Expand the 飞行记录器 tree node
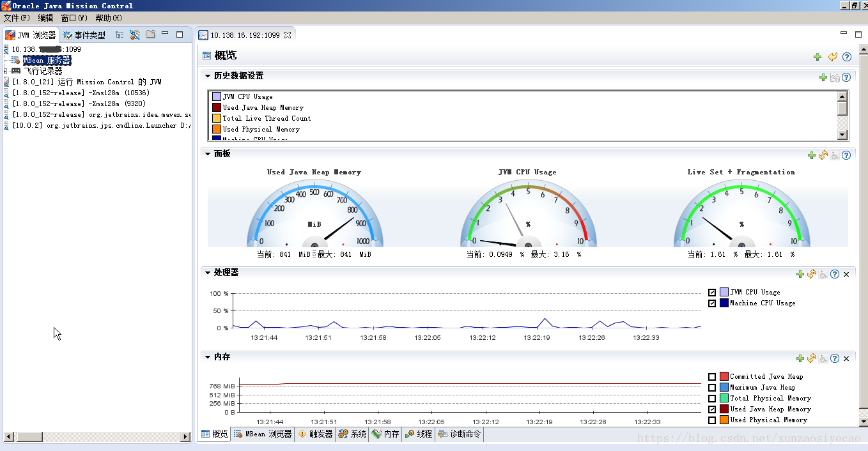Viewport: 868px width, 451px height. coord(6,71)
